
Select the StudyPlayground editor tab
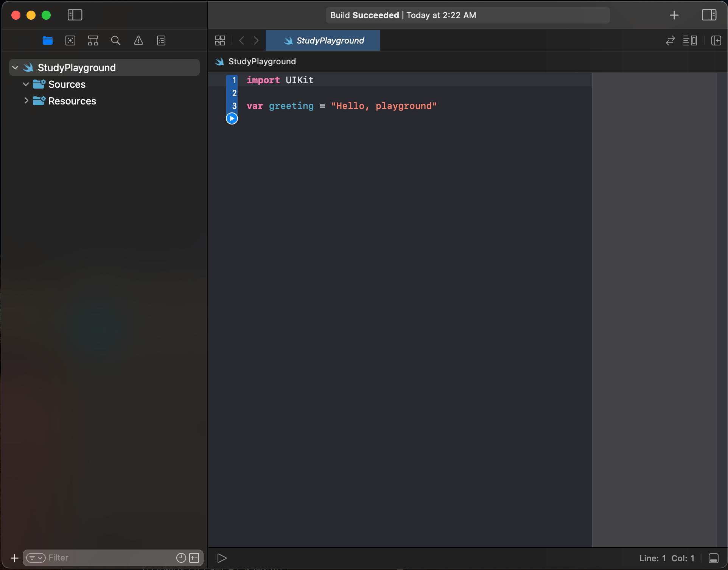pos(323,40)
